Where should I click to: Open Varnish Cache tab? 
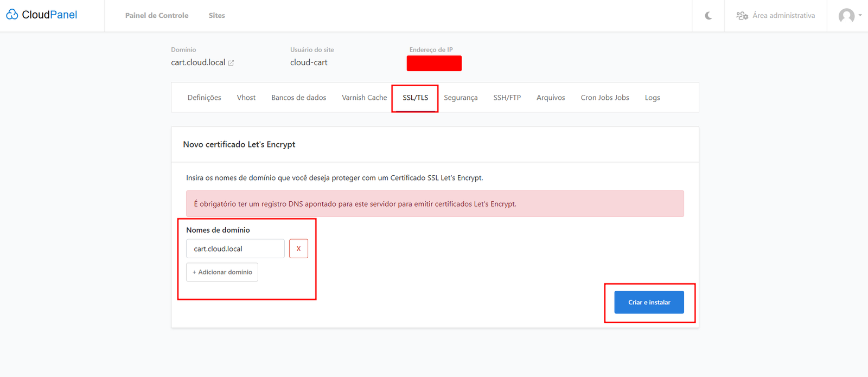[364, 98]
